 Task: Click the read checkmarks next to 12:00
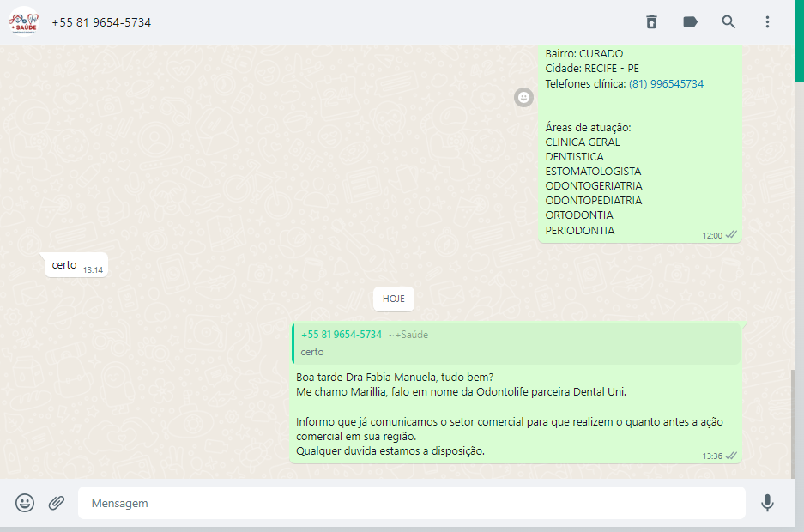731,235
